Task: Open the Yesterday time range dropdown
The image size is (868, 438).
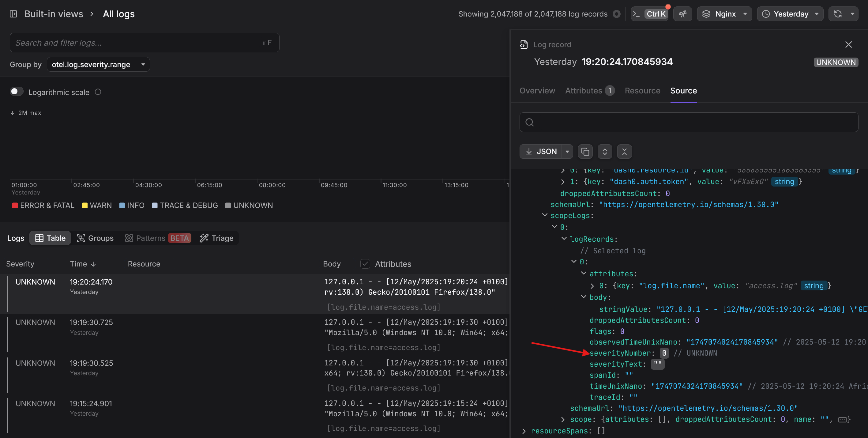Action: click(x=790, y=14)
